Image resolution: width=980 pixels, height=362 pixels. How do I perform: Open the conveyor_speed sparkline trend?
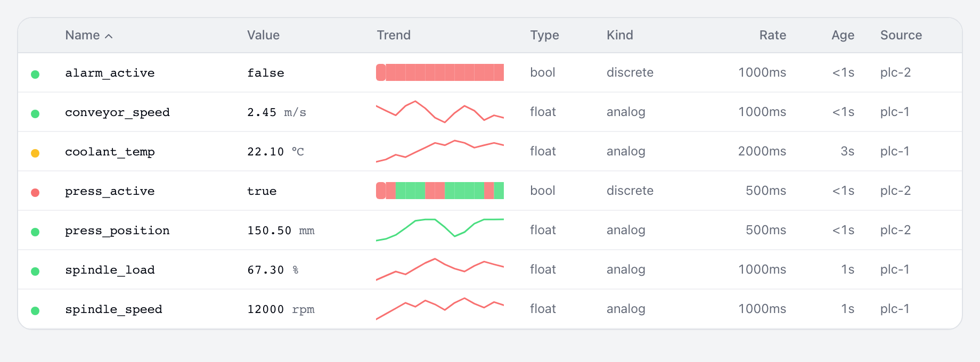click(440, 112)
